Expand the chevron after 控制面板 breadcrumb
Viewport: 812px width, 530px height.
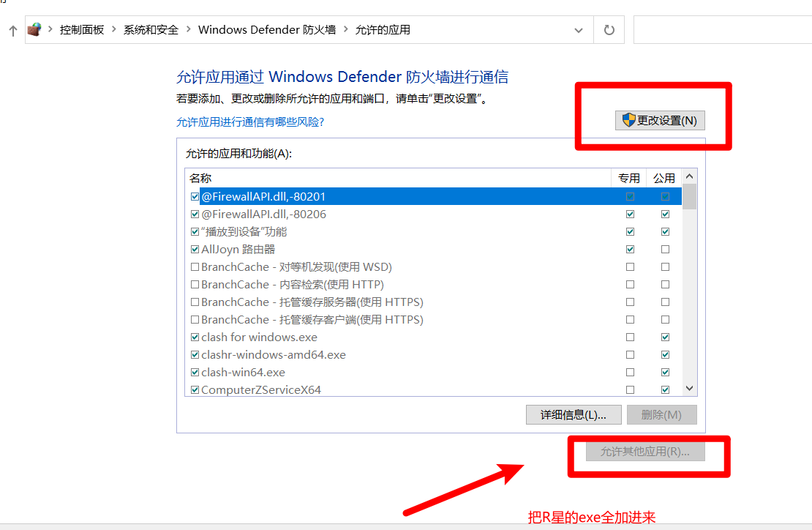point(114,29)
